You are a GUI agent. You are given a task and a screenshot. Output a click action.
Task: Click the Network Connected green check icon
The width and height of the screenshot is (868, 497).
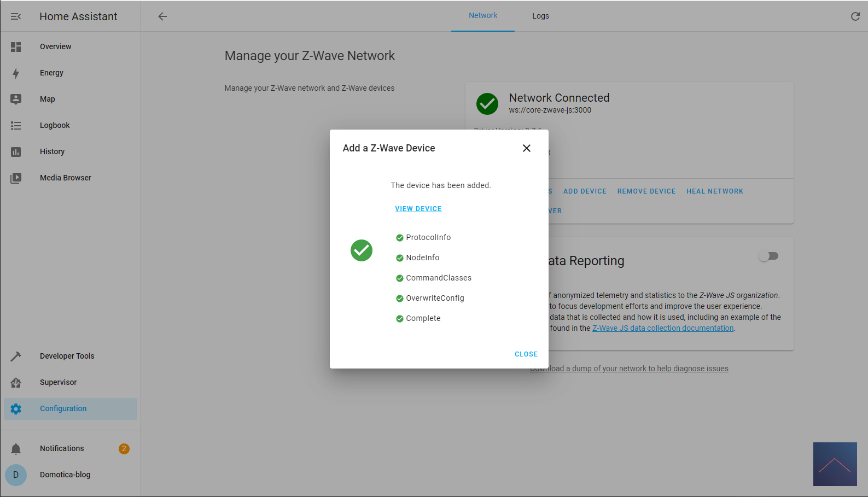click(487, 104)
